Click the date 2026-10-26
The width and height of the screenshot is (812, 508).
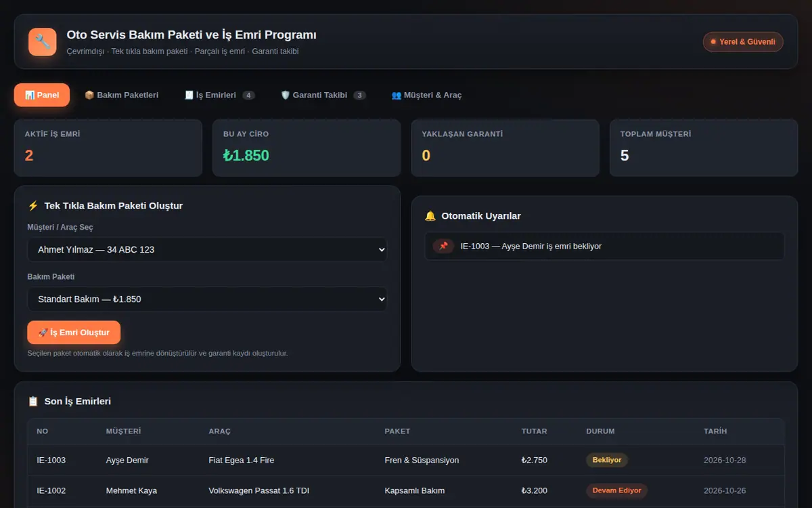pos(725,490)
